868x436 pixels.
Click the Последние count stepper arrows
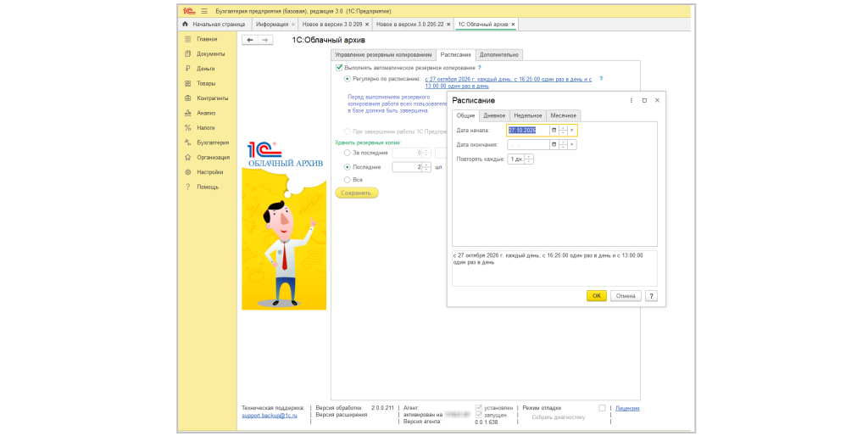coord(426,167)
